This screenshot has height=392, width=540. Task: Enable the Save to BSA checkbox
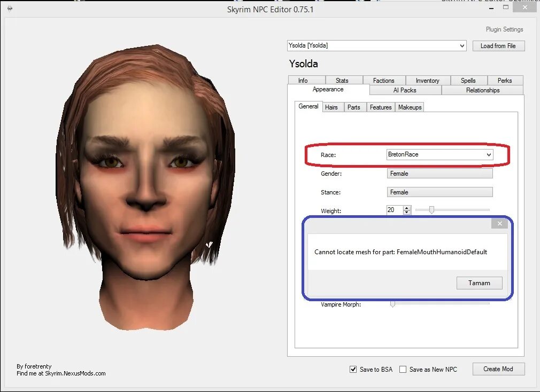[x=353, y=370]
